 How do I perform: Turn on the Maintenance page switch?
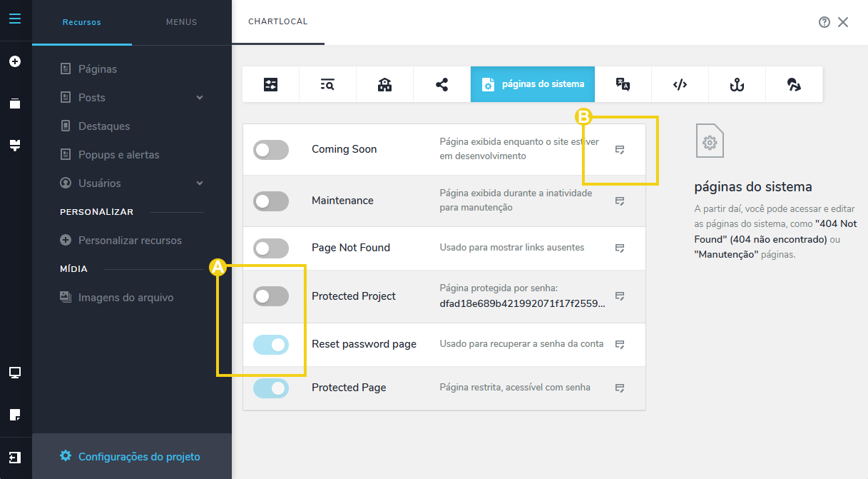click(x=271, y=201)
